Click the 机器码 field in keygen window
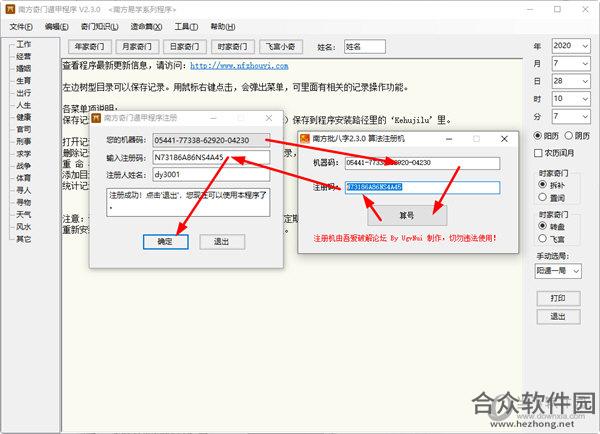This screenshot has width=600, height=434. 422,163
